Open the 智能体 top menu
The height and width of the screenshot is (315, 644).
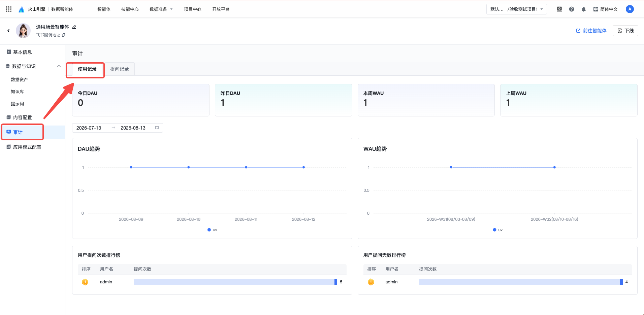coord(104,9)
